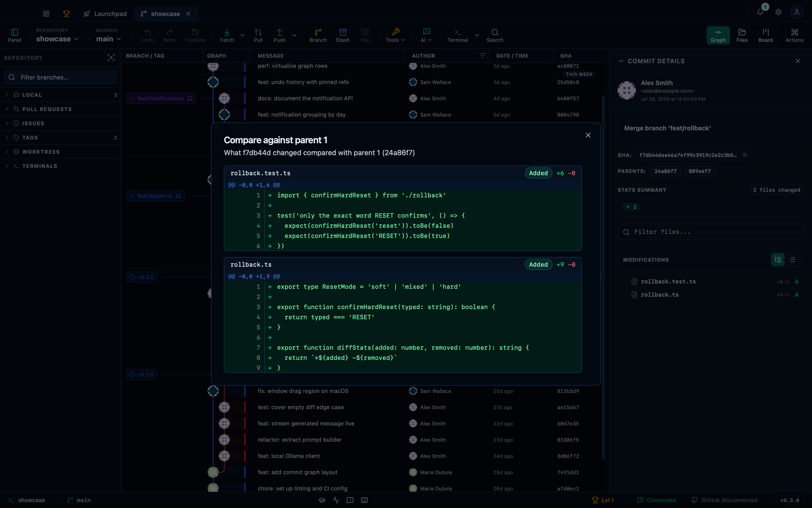Screen dimensions: 812x508
Task: Click the Push icon
Action: (x=279, y=35)
